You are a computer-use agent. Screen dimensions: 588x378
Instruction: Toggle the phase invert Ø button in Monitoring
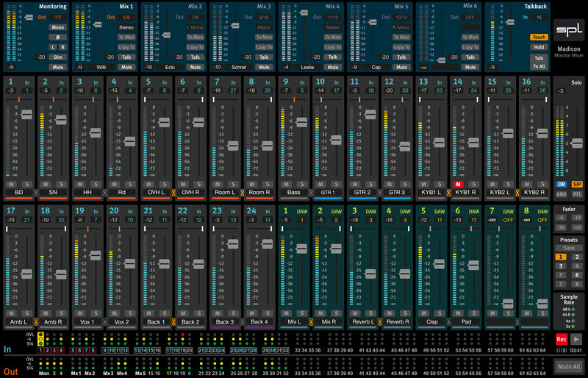(x=58, y=38)
